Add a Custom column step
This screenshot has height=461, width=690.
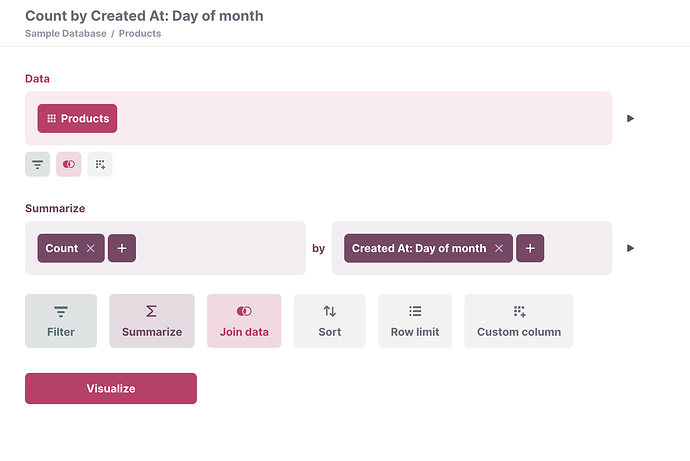519,321
